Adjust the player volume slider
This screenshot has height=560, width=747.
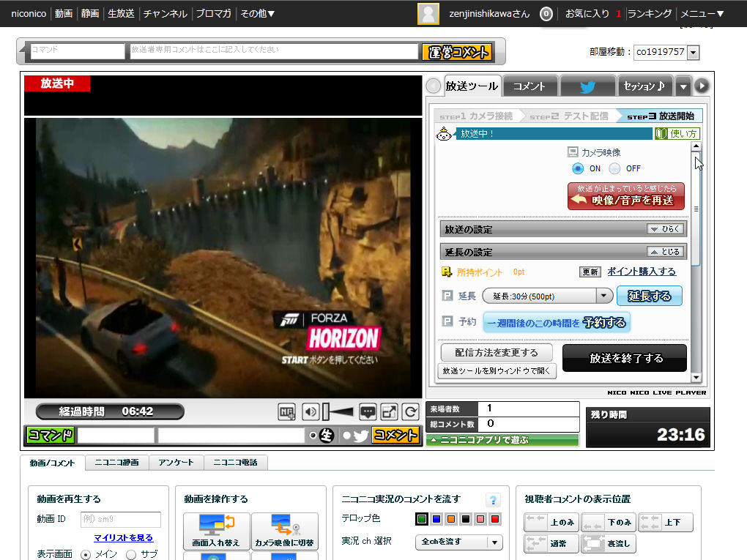(338, 411)
